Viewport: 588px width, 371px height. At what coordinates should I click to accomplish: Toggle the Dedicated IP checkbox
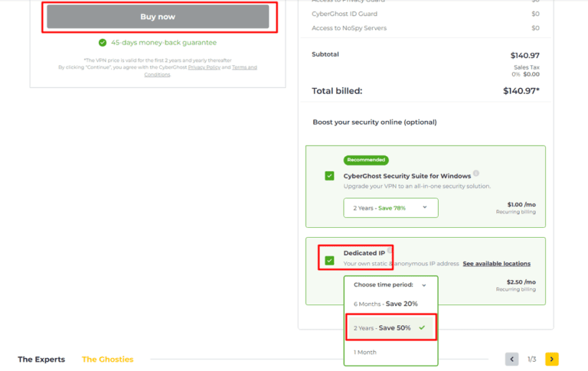coord(329,260)
